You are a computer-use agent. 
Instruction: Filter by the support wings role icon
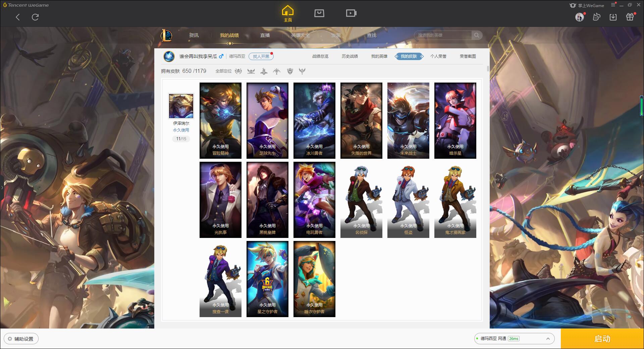[x=303, y=71]
